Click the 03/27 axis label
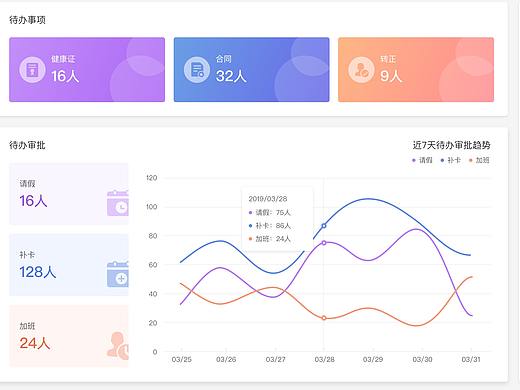 pyautogui.click(x=276, y=359)
